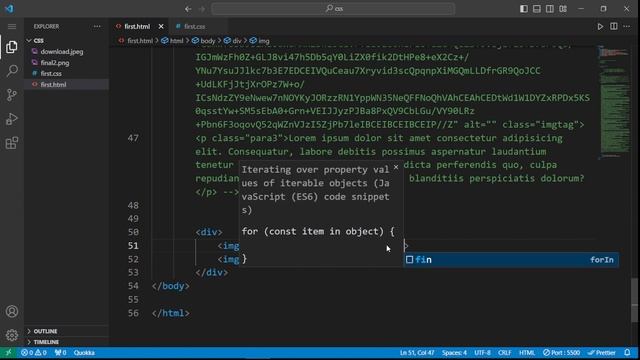The width and height of the screenshot is (640, 360).
Task: Click Prettier in status bar
Action: (x=602, y=353)
